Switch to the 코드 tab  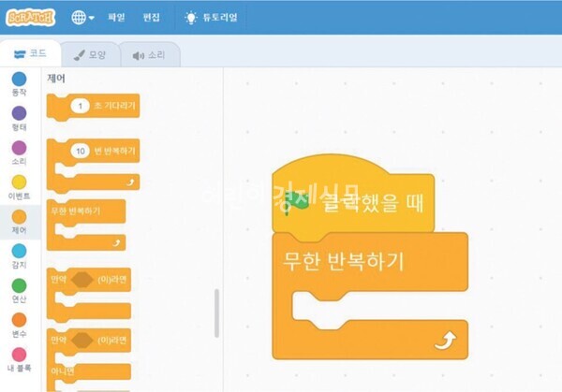coord(31,53)
